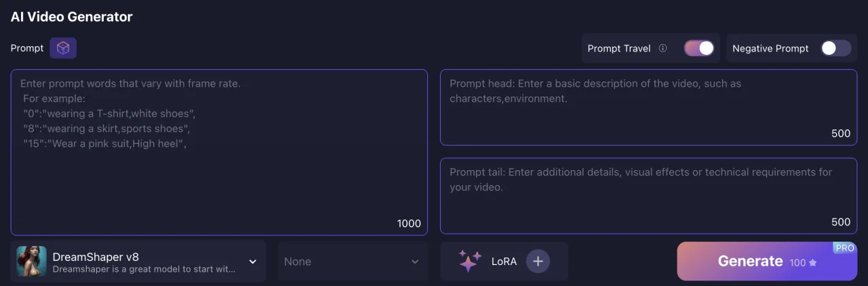Click the DreamShaper v8 model thumbnail
Image resolution: width=868 pixels, height=286 pixels.
[32, 261]
